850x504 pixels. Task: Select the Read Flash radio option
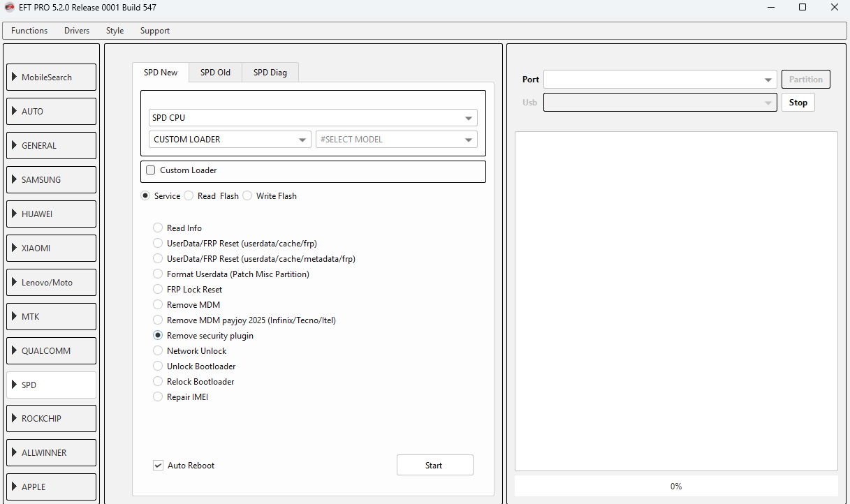(212, 196)
